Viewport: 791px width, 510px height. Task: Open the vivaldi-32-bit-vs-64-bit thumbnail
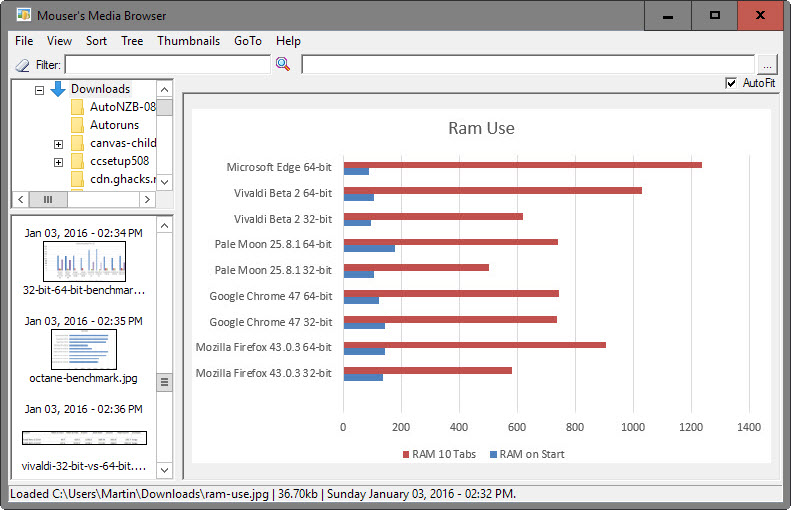click(84, 438)
